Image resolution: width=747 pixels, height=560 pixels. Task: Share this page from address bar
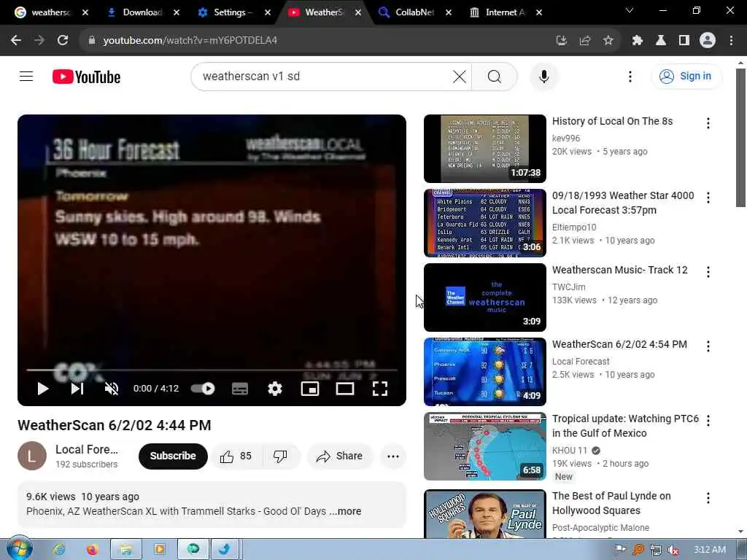click(x=585, y=41)
